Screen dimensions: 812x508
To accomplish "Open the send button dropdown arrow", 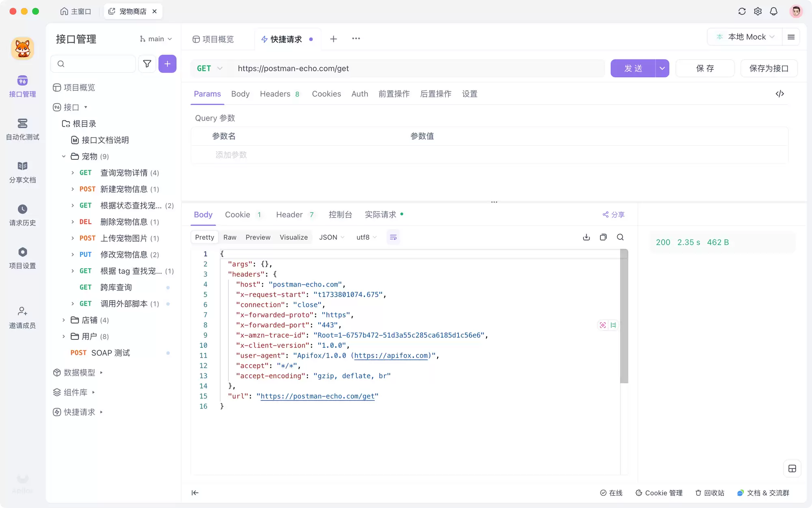I will pos(662,68).
